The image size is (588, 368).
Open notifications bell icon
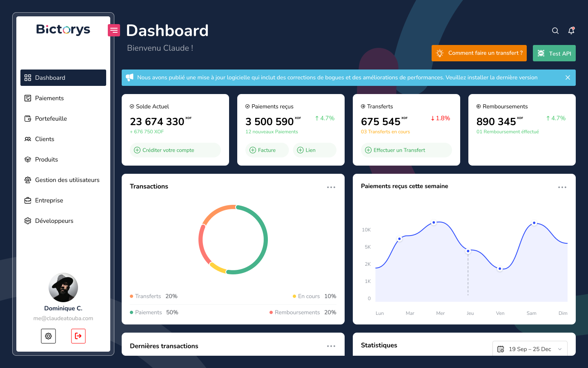[571, 31]
